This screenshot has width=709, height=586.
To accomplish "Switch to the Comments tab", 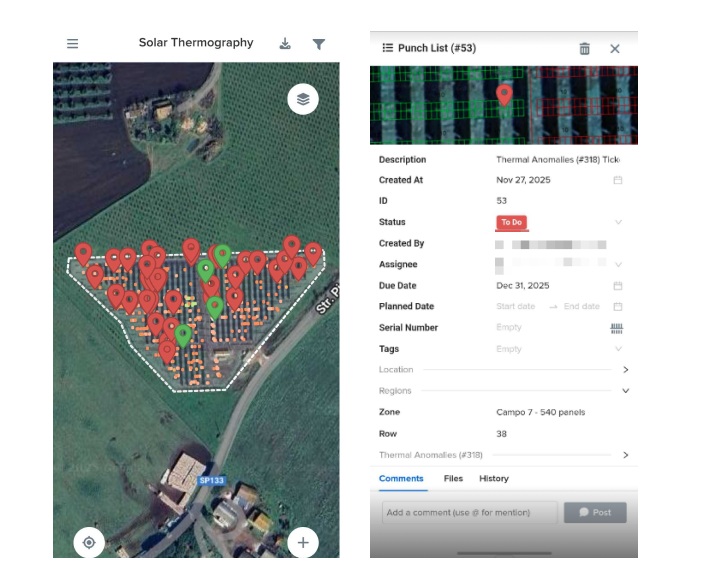I will (401, 478).
